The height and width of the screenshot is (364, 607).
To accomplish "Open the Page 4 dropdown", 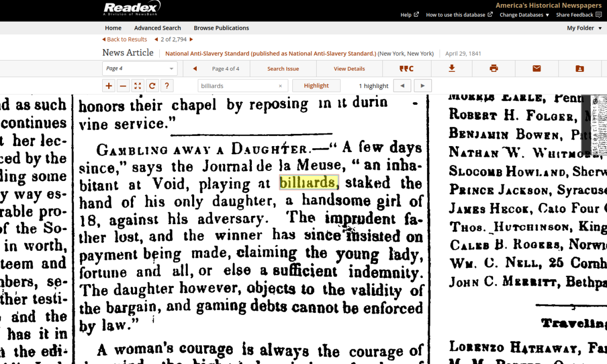I will 140,69.
